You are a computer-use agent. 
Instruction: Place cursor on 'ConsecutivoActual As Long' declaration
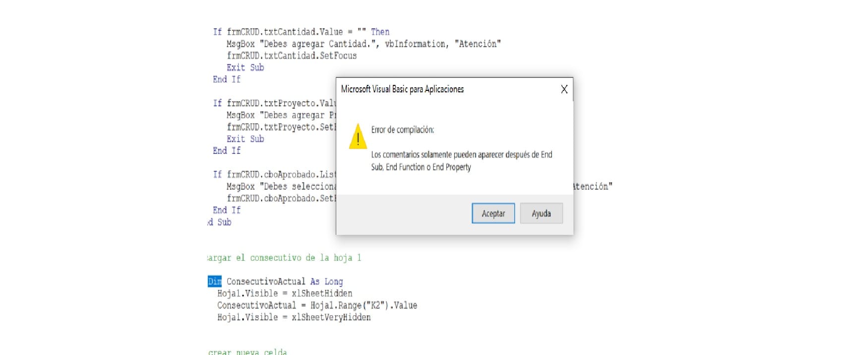point(284,282)
